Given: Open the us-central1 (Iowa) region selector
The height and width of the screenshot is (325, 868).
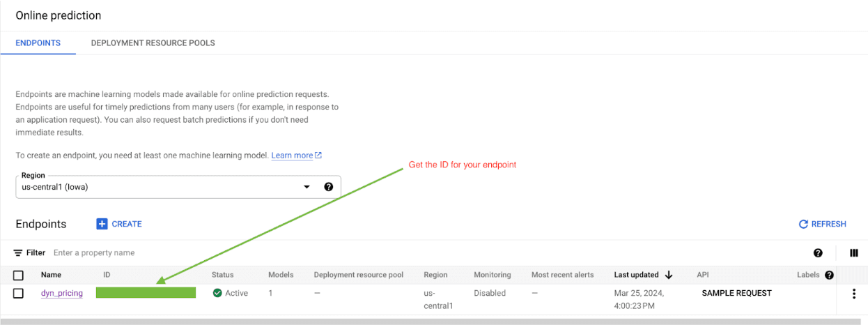Looking at the screenshot, I should tap(160, 187).
